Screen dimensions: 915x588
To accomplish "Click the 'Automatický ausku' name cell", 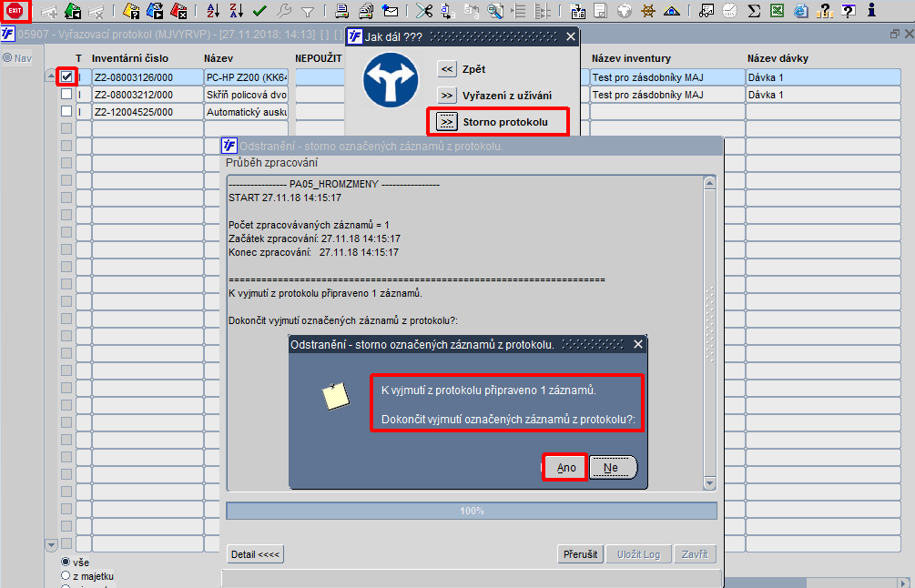I will coord(246,112).
